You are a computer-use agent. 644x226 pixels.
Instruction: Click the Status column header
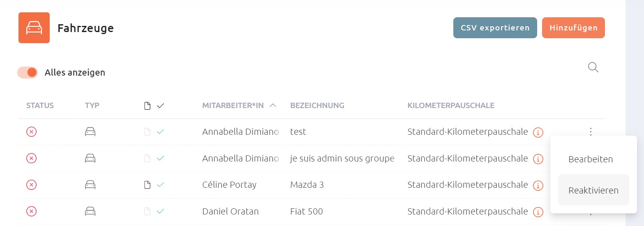pyautogui.click(x=40, y=106)
